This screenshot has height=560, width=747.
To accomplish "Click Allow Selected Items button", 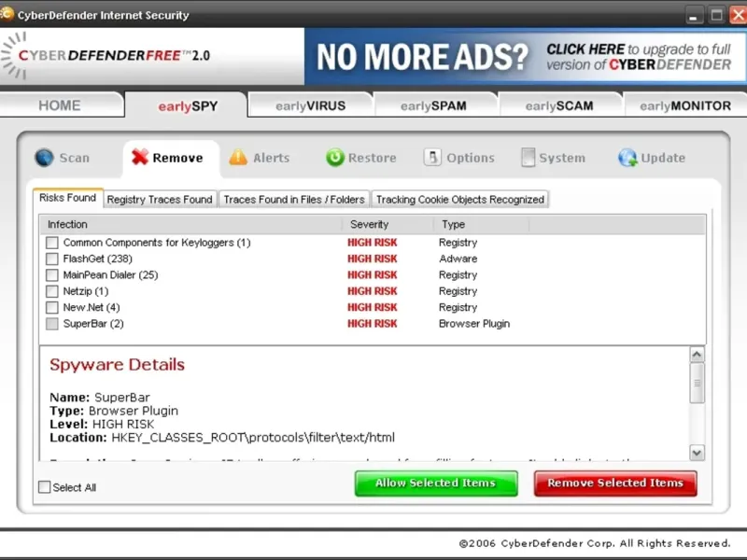I will click(436, 483).
